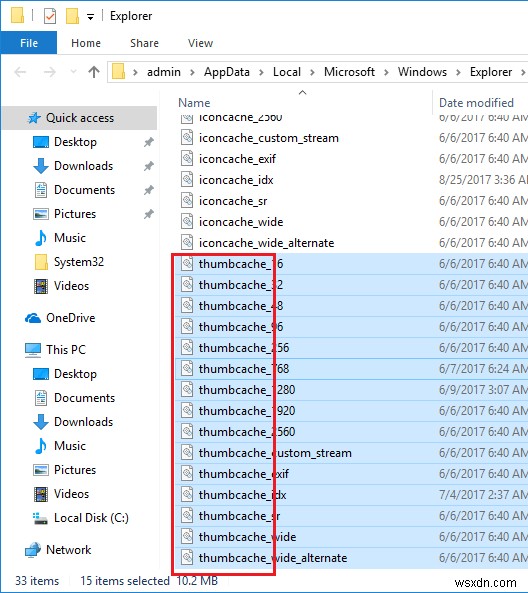The height and width of the screenshot is (593, 528).
Task: Click the Downloads icon under Quick access
Action: 41,166
